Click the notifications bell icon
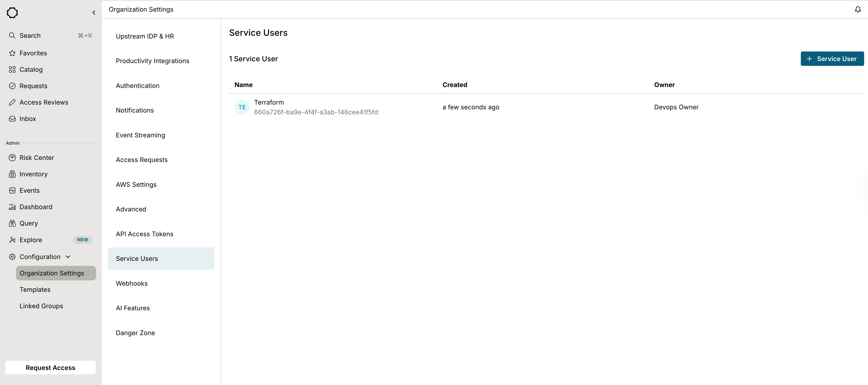 coord(858,9)
